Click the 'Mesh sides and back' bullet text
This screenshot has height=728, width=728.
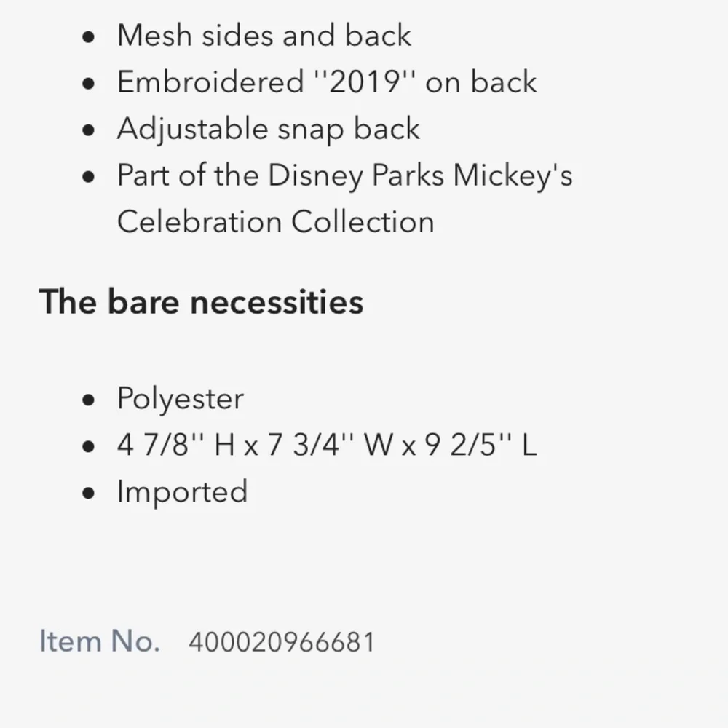pos(264,35)
